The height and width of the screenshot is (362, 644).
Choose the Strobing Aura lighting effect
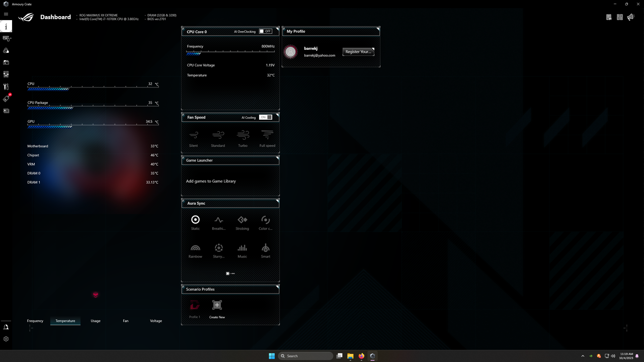tap(242, 222)
